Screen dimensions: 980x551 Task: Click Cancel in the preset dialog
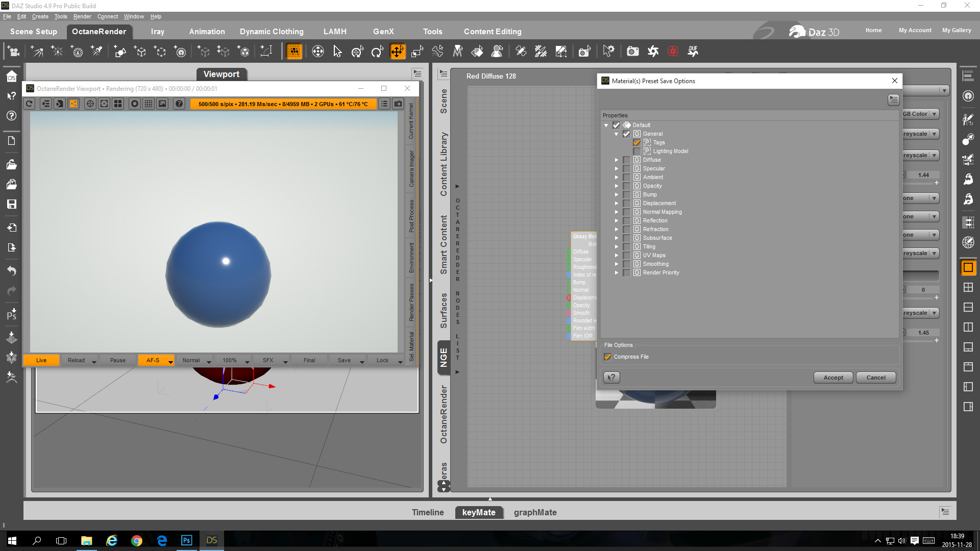[875, 378]
